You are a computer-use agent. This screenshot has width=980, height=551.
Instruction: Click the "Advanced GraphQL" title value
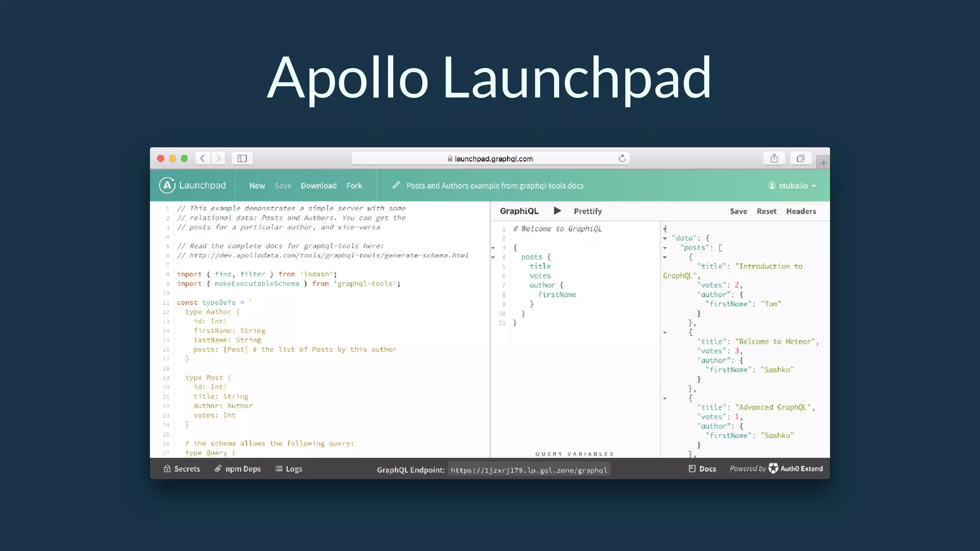coord(773,408)
